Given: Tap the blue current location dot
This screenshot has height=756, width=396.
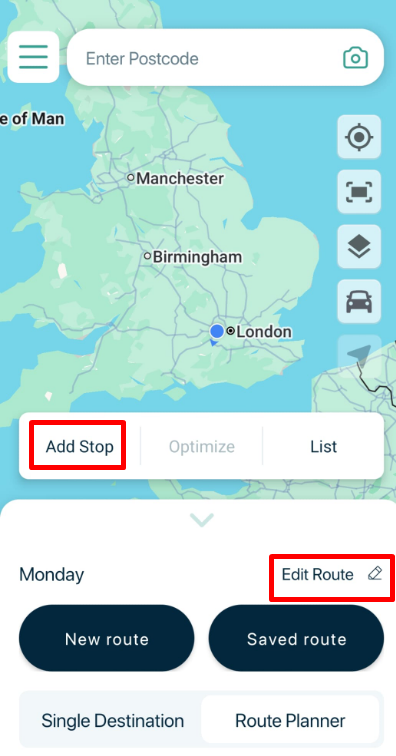Looking at the screenshot, I should pos(217,331).
